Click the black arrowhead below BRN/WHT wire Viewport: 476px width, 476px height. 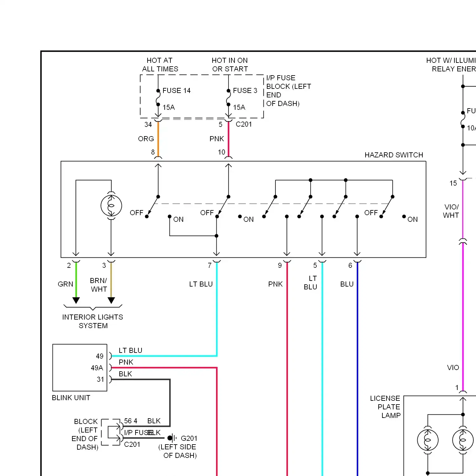[111, 300]
